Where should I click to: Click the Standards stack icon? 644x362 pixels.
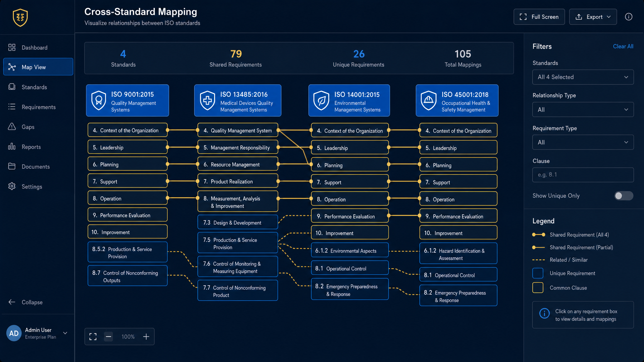12,87
